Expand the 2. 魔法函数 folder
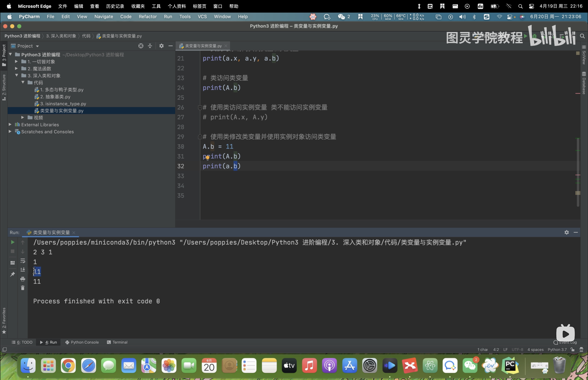Viewport: 588px width, 380px height. 16,68
